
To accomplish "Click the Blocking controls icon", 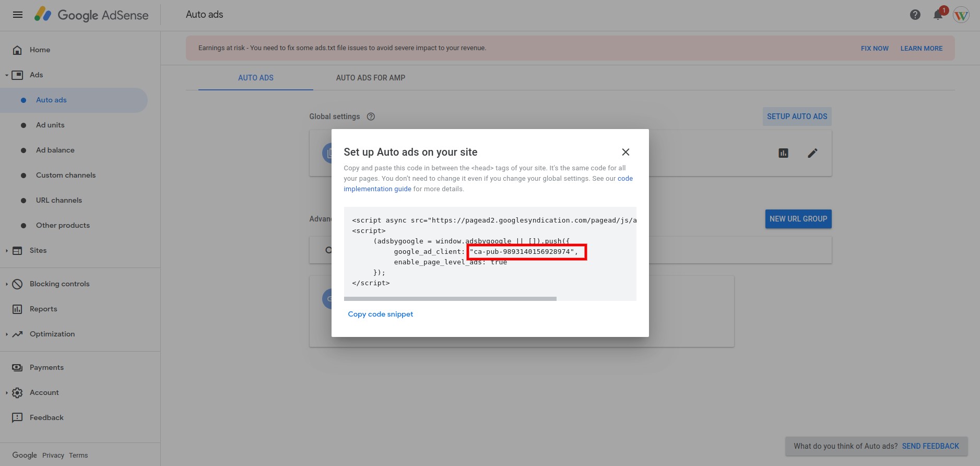I will pos(17,284).
